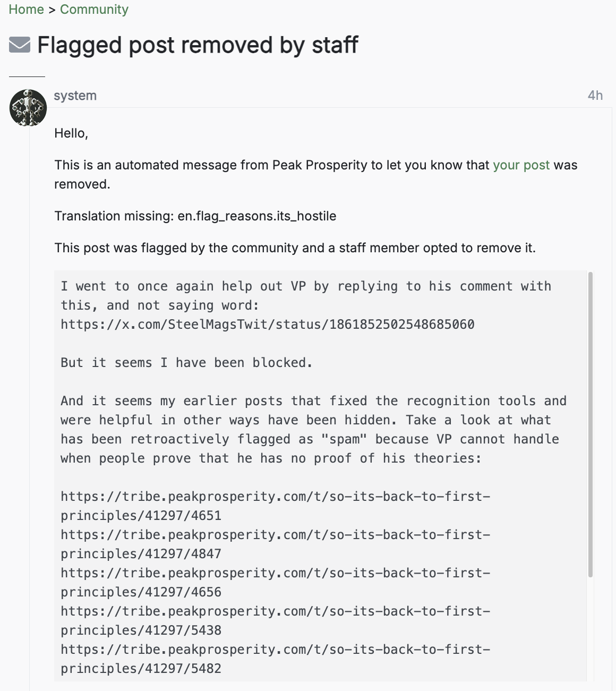Click the system username

[75, 96]
